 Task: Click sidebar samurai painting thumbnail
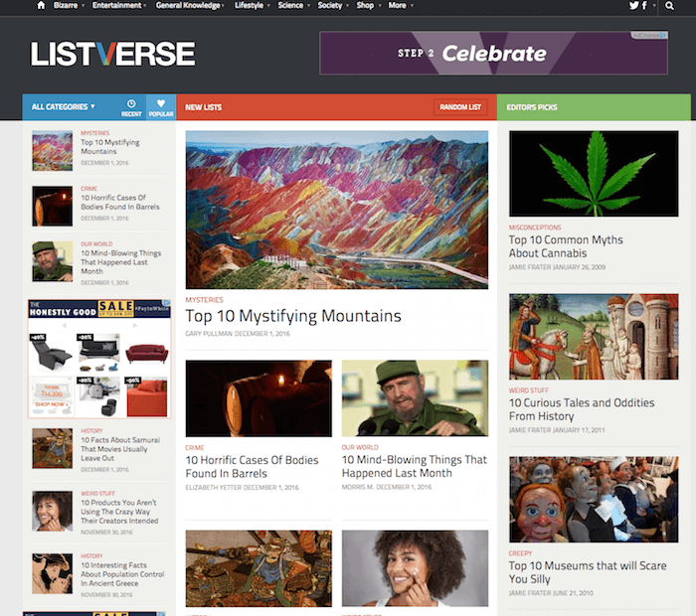pos(53,448)
